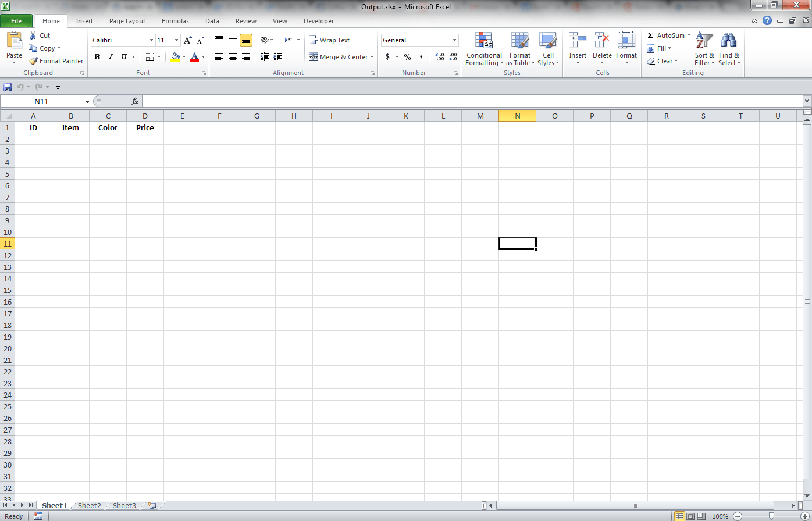
Task: Switch to Sheet2
Action: point(89,505)
